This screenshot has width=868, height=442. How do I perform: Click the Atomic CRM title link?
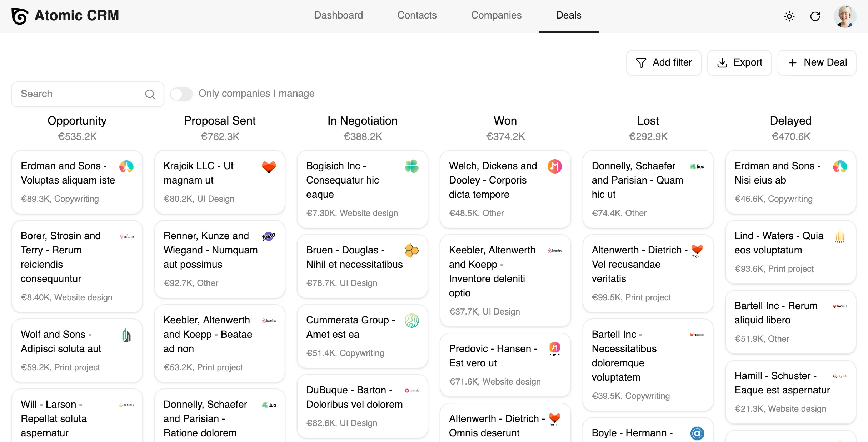click(77, 16)
